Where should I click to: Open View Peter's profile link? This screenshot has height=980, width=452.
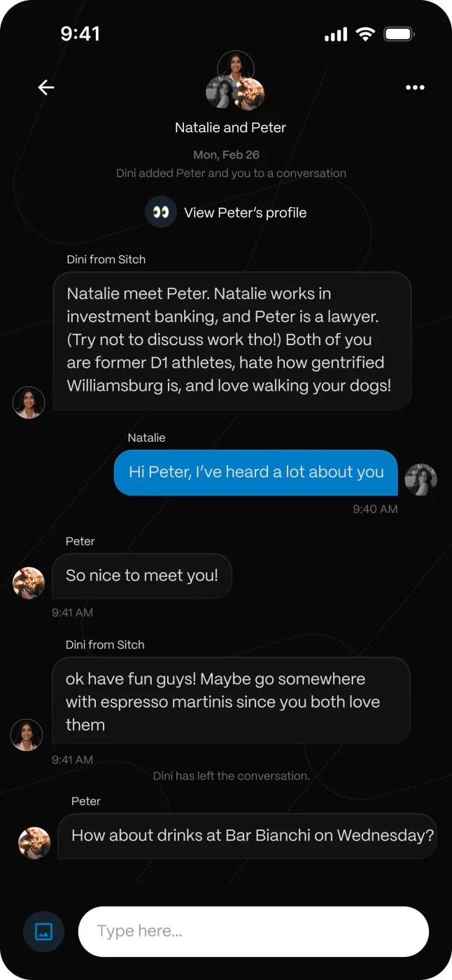[x=245, y=213]
